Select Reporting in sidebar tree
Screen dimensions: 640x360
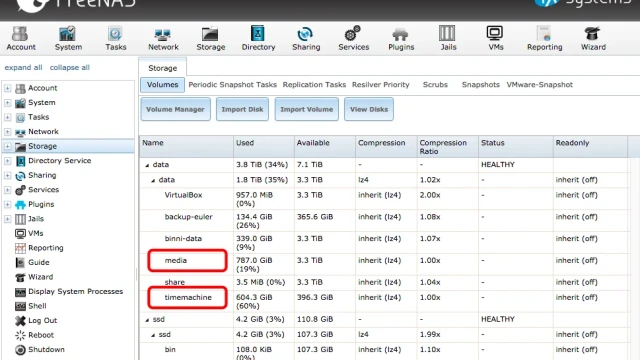click(x=39, y=248)
